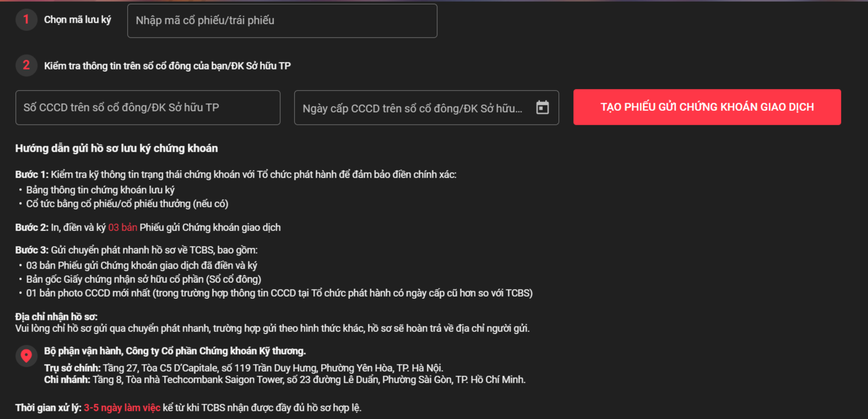Viewport: 868px width, 419px height.
Task: Click the 'Chọn mã lưu ký' label
Action: point(78,20)
